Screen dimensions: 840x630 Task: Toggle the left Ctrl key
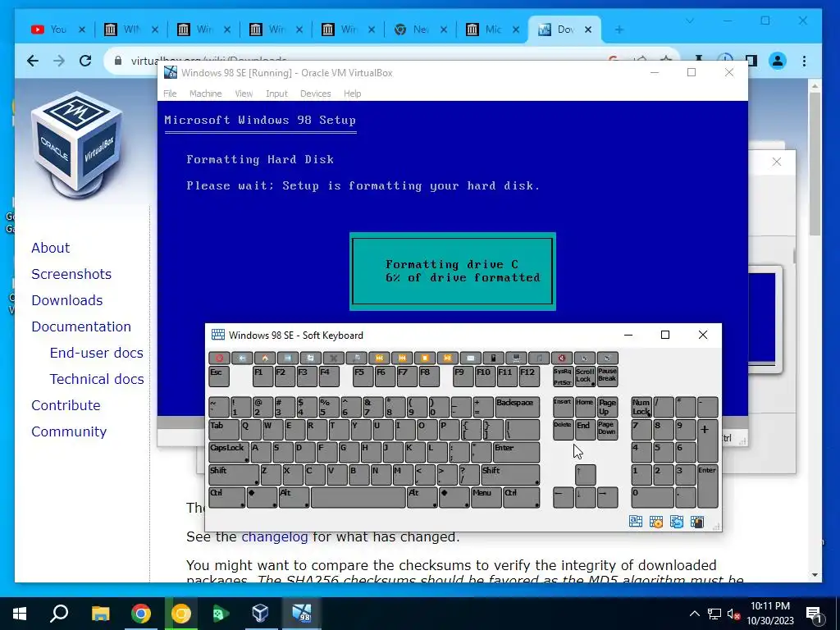coord(227,497)
